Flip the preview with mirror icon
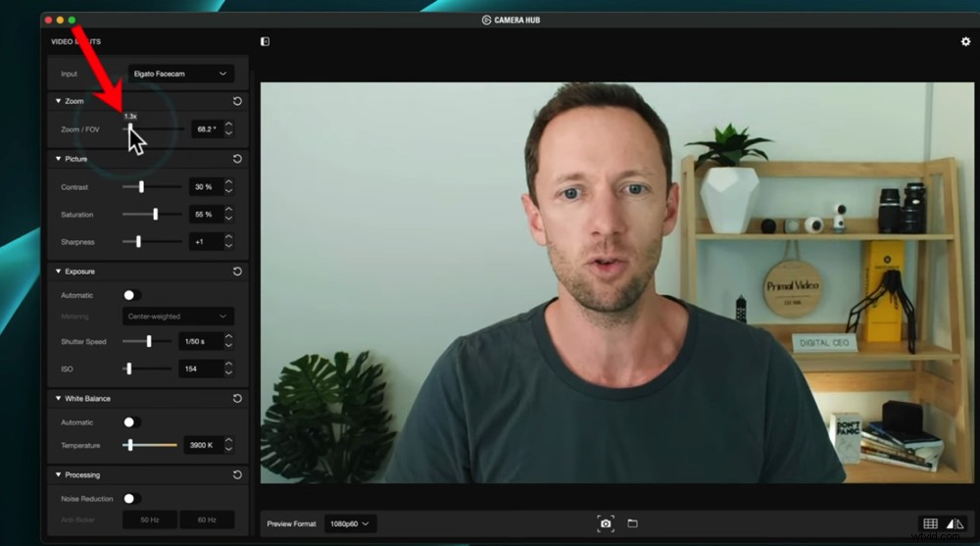This screenshot has width=980, height=546. [955, 523]
